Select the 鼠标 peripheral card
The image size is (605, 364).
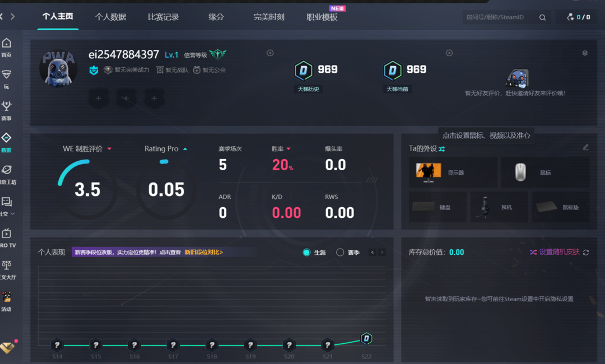pyautogui.click(x=545, y=172)
